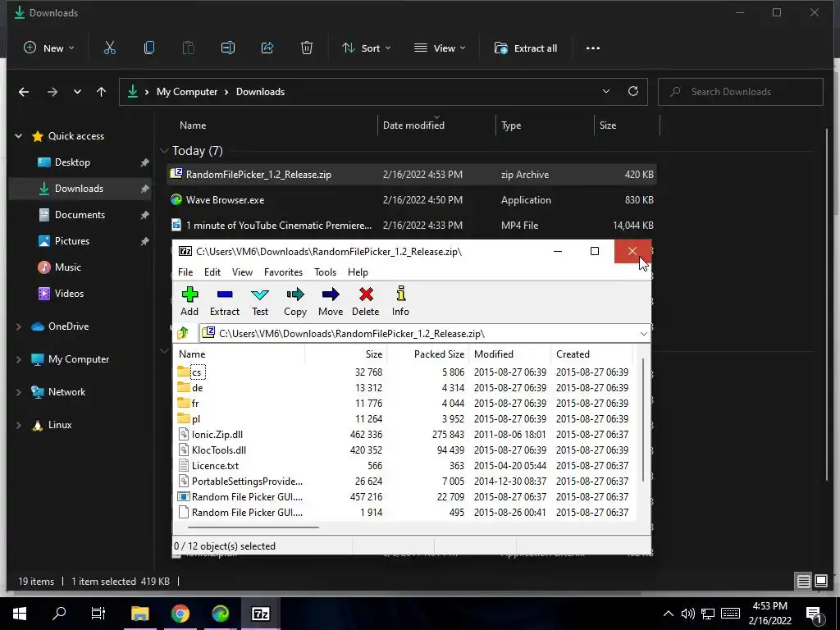Click the Copy icon in 7-Zip toolbar
This screenshot has height=630, width=840.
(295, 294)
